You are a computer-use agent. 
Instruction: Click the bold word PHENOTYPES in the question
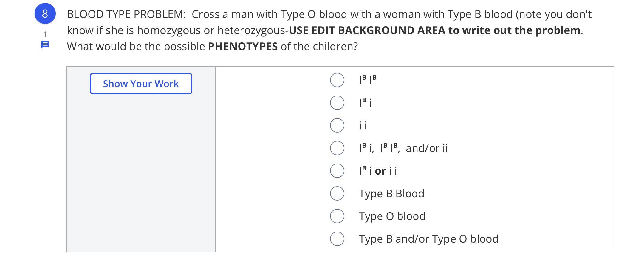pos(243,46)
